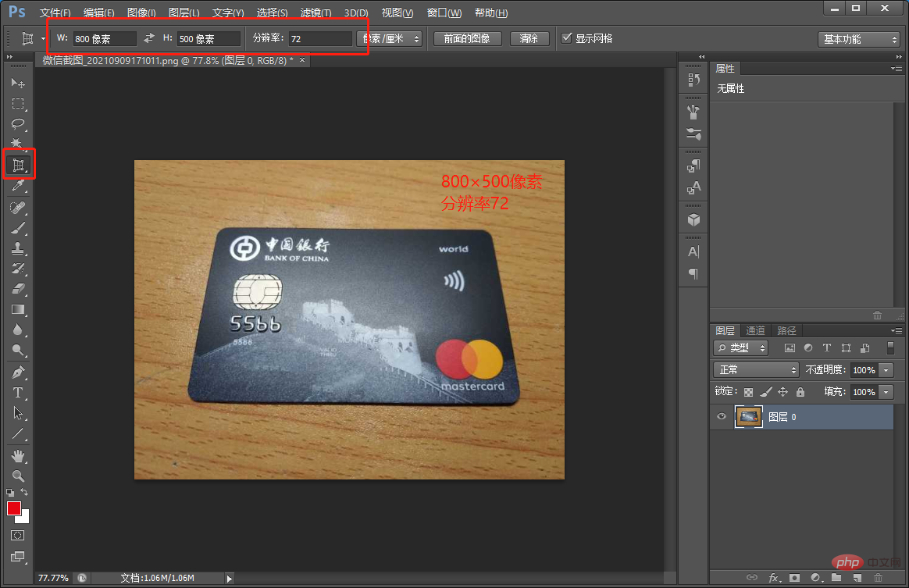Select the Gradient tool
Image resolution: width=909 pixels, height=588 pixels.
point(18,309)
